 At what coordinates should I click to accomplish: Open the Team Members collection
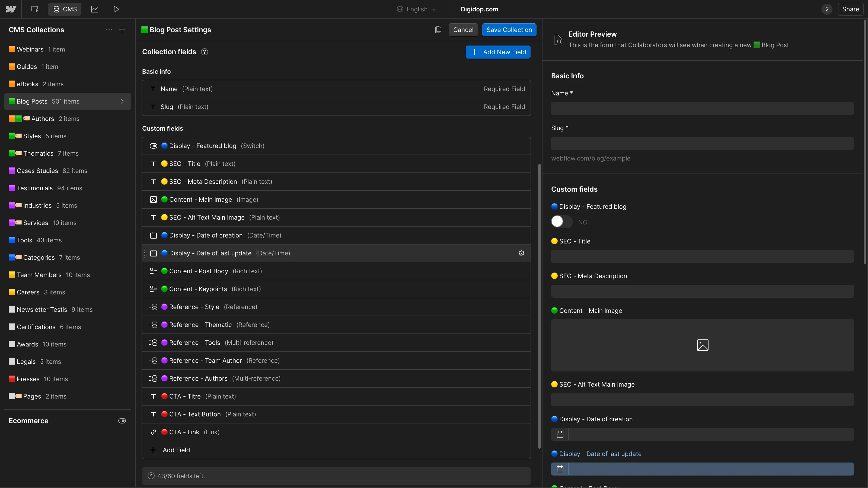coord(67,275)
